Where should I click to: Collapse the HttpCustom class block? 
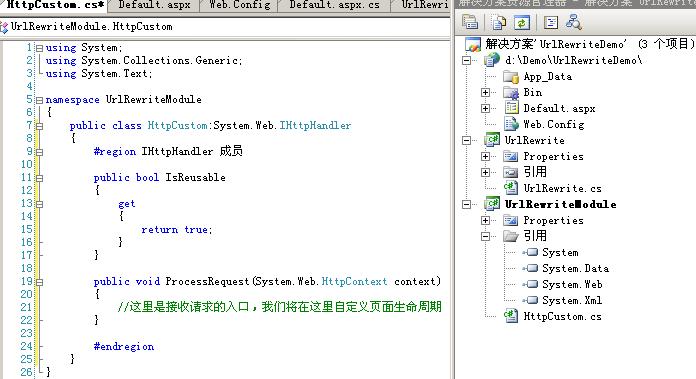pyautogui.click(x=39, y=126)
